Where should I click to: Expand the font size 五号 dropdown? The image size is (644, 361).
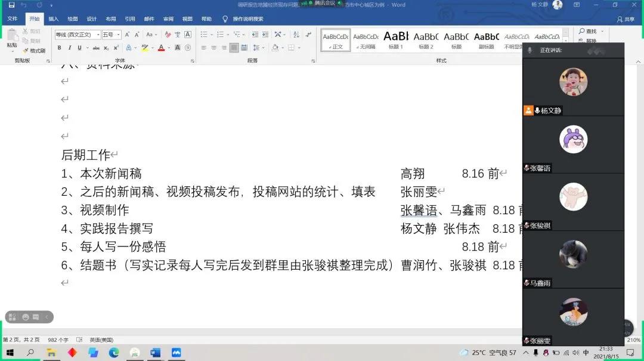click(119, 35)
